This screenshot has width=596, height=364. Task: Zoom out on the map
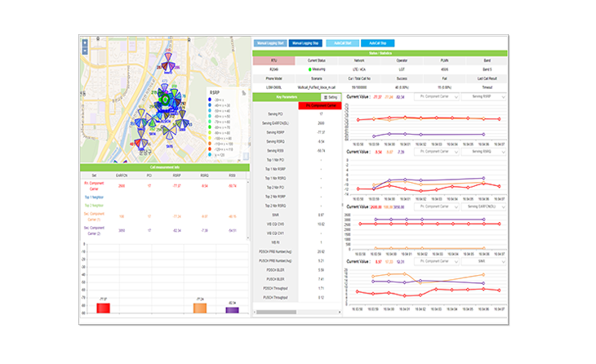(87, 49)
